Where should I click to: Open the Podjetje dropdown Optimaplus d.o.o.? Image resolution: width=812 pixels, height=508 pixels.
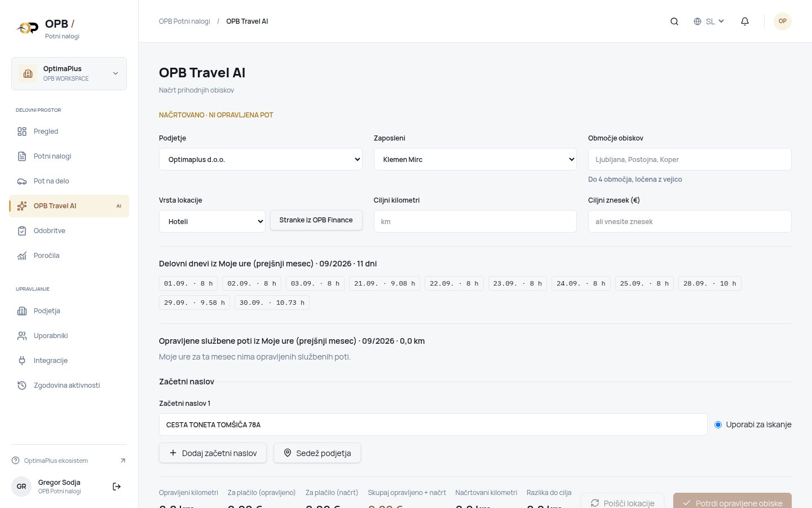[261, 159]
